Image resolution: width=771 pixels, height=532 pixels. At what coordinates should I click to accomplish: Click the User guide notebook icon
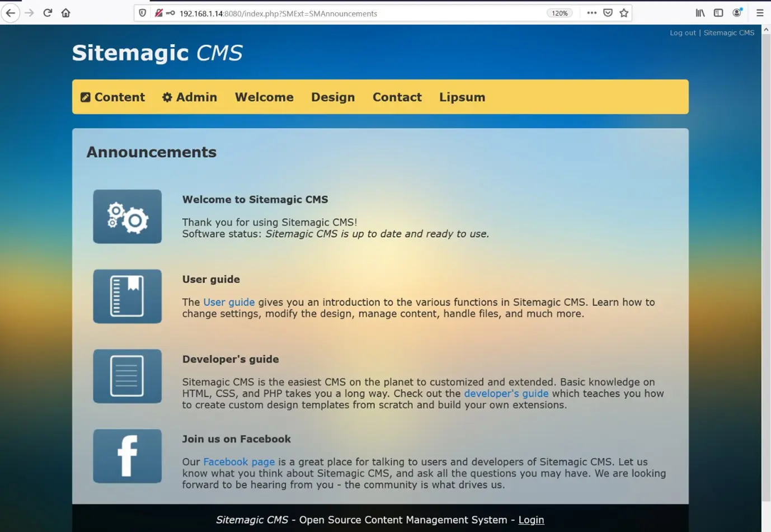coord(127,296)
